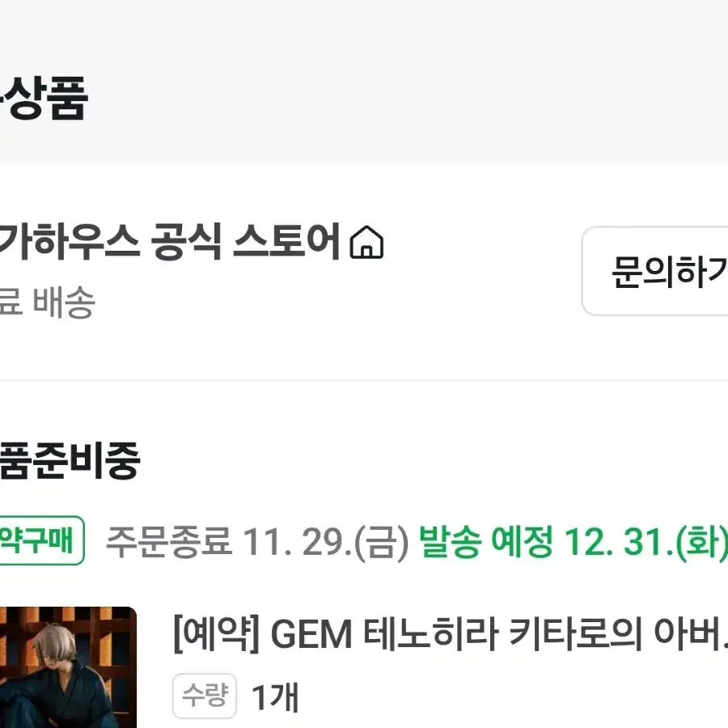The height and width of the screenshot is (728, 728).
Task: Click the [예약] prefix of the product title
Action: click(x=216, y=633)
